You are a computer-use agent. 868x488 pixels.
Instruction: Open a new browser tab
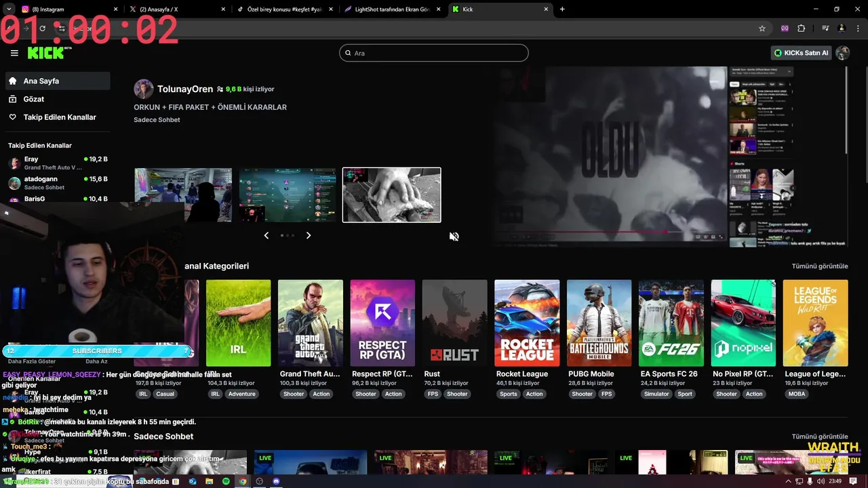[562, 9]
